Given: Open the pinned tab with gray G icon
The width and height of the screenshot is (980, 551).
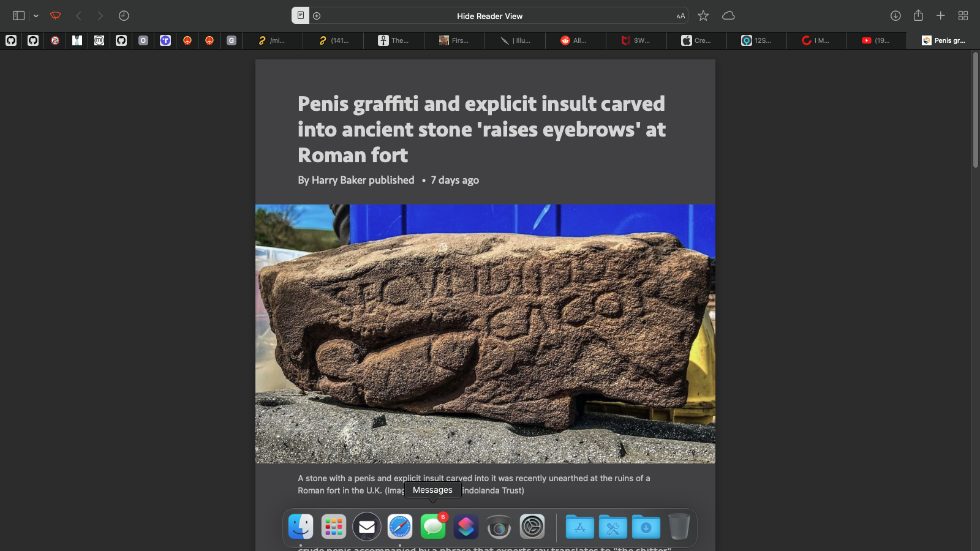Looking at the screenshot, I should (232, 40).
